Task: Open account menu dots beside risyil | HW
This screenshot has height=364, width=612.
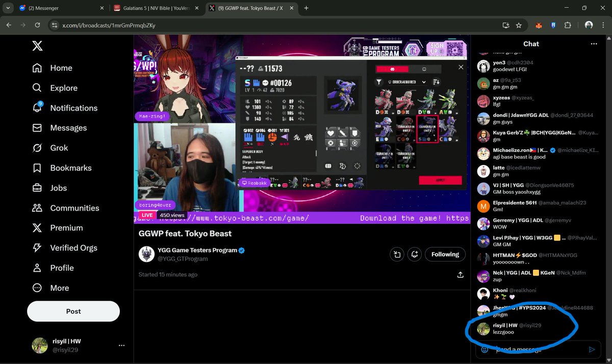Action: 121,345
